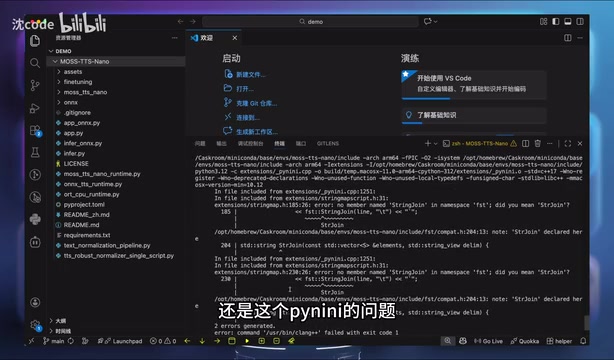
Task: Open README_zh.md in the explorer
Action: coord(87,215)
